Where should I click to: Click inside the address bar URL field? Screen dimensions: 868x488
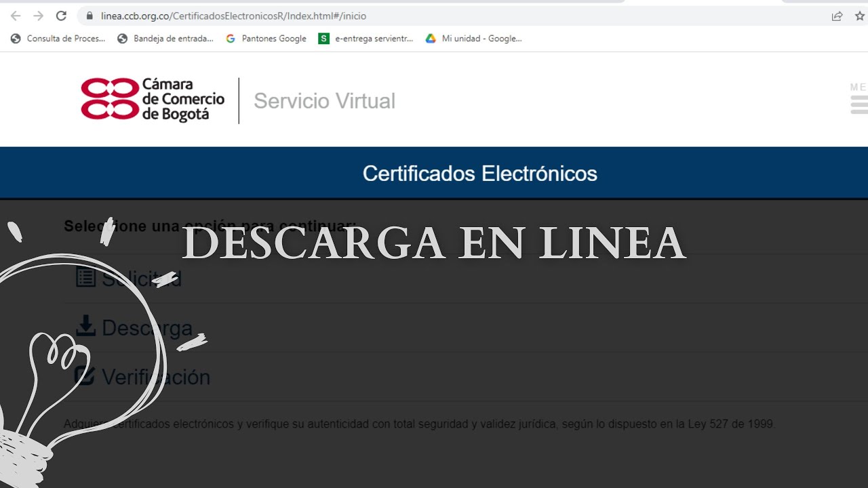point(271,15)
